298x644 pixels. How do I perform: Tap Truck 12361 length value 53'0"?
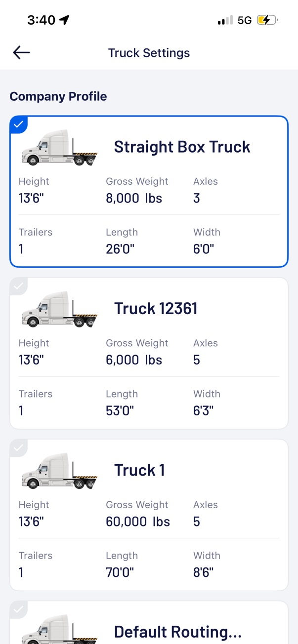click(120, 410)
